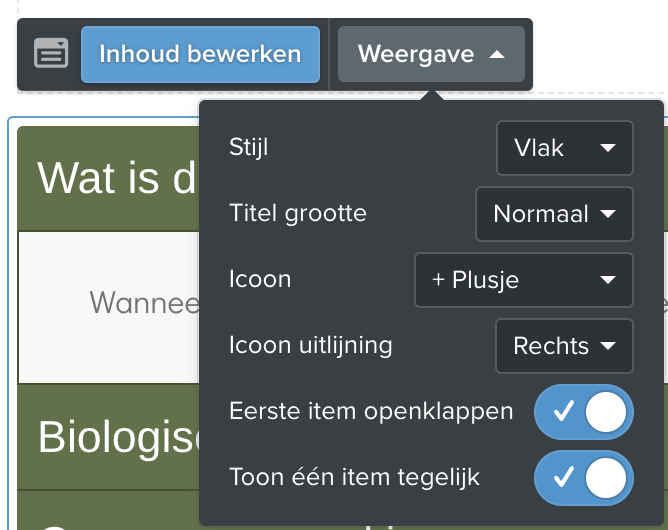Disable Eerste item openklappen toggle

coord(584,412)
